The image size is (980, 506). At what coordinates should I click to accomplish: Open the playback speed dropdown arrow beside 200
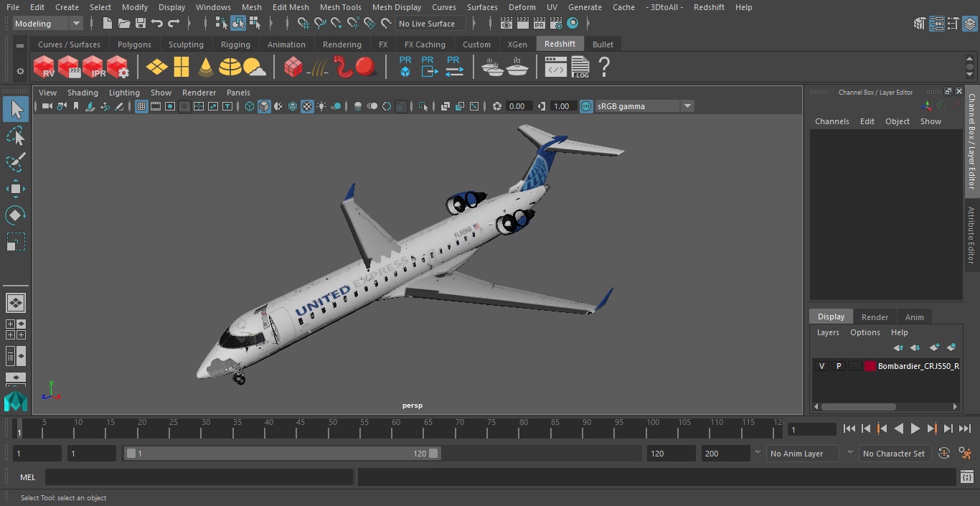(x=757, y=454)
